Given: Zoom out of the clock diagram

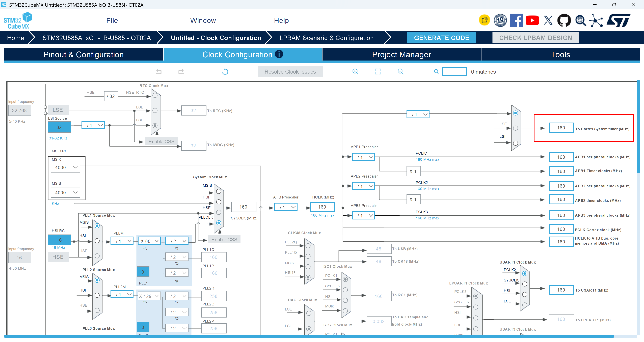Looking at the screenshot, I should [x=400, y=72].
